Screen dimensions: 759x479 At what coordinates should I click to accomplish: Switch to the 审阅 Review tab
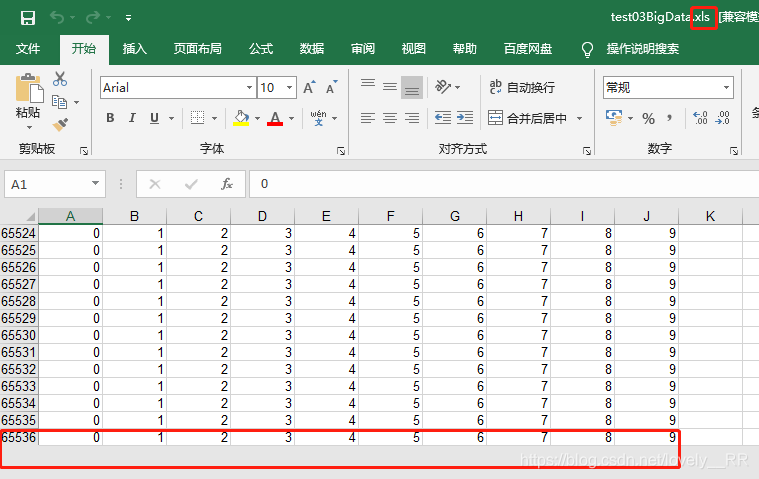point(363,48)
